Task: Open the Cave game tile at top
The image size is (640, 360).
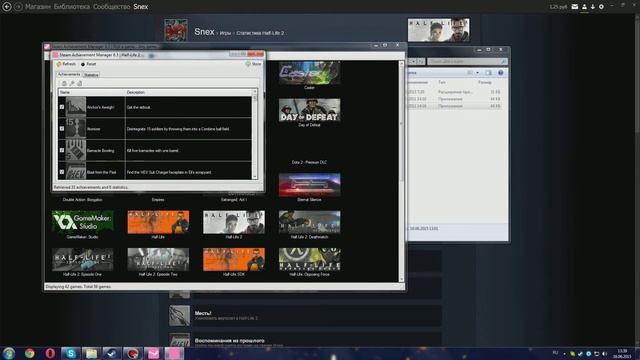Action: pyautogui.click(x=309, y=73)
